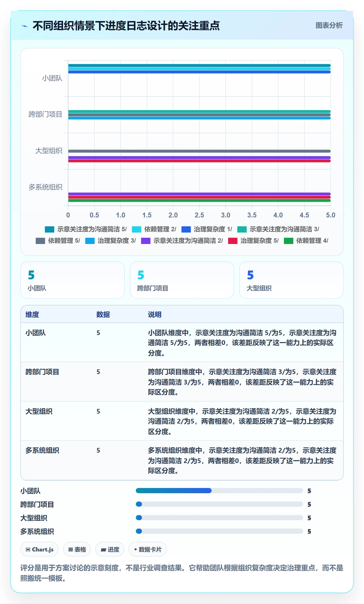This screenshot has height=604, width=364.
Task: Select the 表格 tag
Action: [x=77, y=549]
